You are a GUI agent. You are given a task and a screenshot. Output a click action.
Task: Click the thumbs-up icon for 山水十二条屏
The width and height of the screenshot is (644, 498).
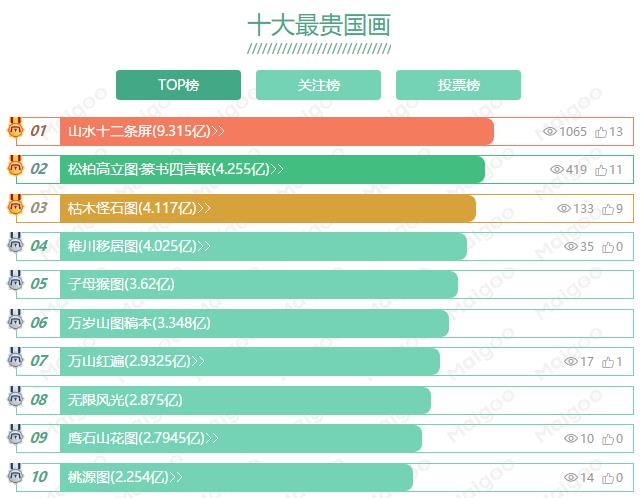(x=601, y=132)
